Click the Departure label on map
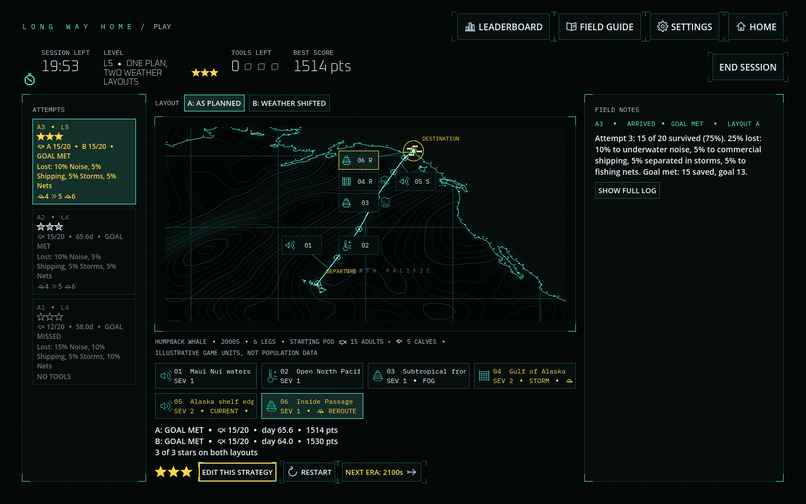This screenshot has height=504, width=806. [x=341, y=271]
